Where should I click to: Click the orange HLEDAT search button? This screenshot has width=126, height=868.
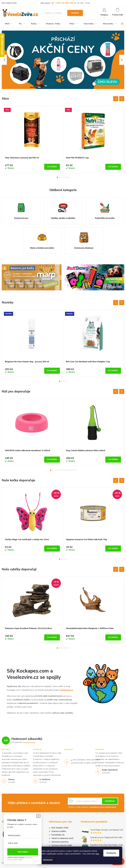pos(75,13)
